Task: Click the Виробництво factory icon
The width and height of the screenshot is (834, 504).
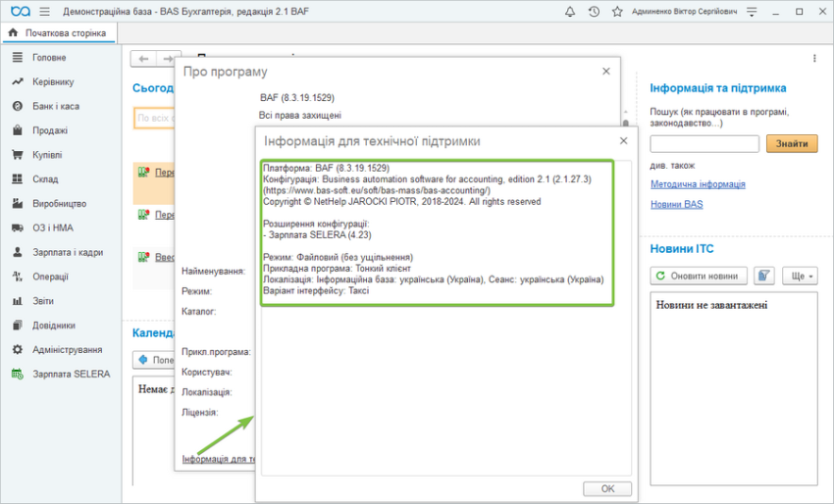Action: (18, 204)
